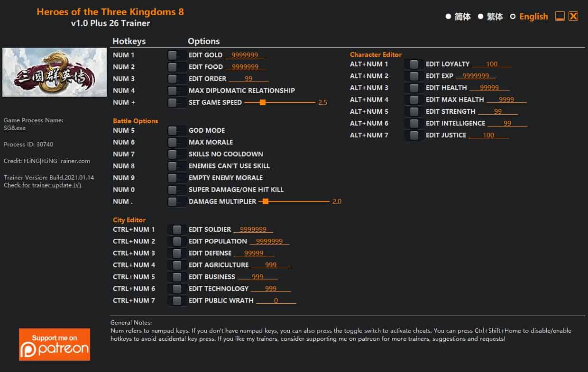Click the City Editor section heading
This screenshot has height=372, width=588.
pos(129,220)
